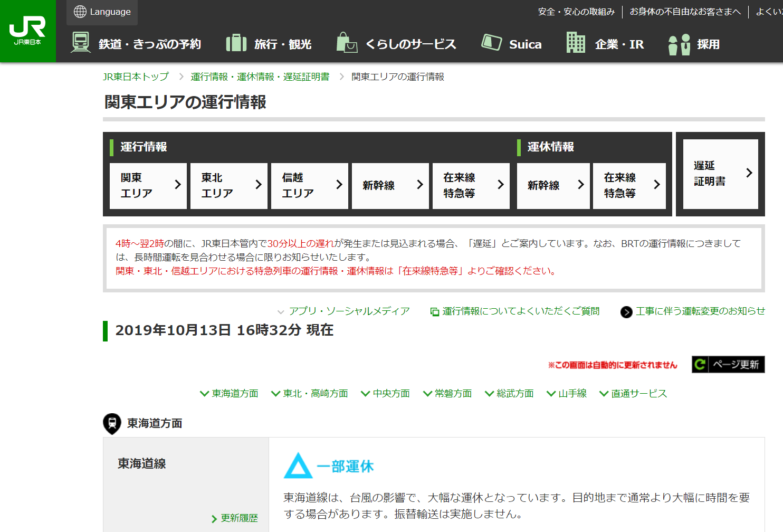783x532 pixels.
Task: Open 採用 menu
Action: click(x=694, y=44)
